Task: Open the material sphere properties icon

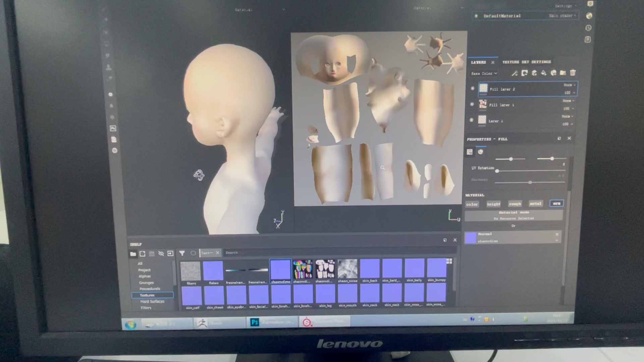Action: (x=481, y=152)
